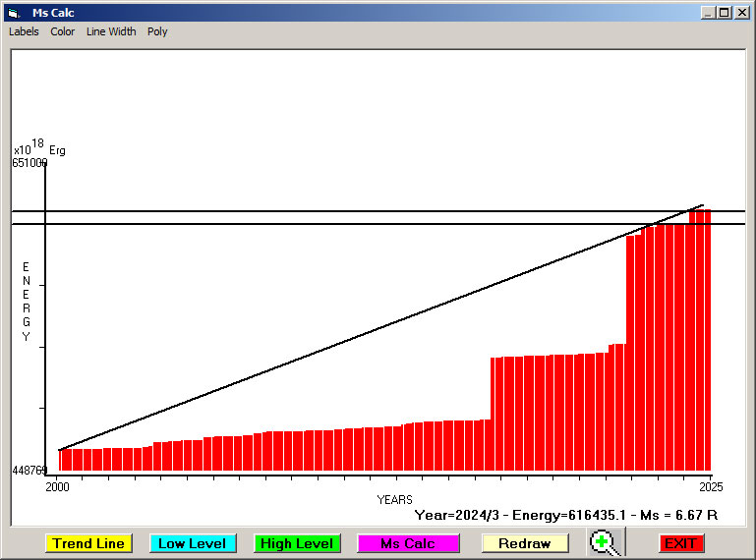The image size is (756, 560).
Task: Click the 2025 label on the years axis
Action: [710, 487]
